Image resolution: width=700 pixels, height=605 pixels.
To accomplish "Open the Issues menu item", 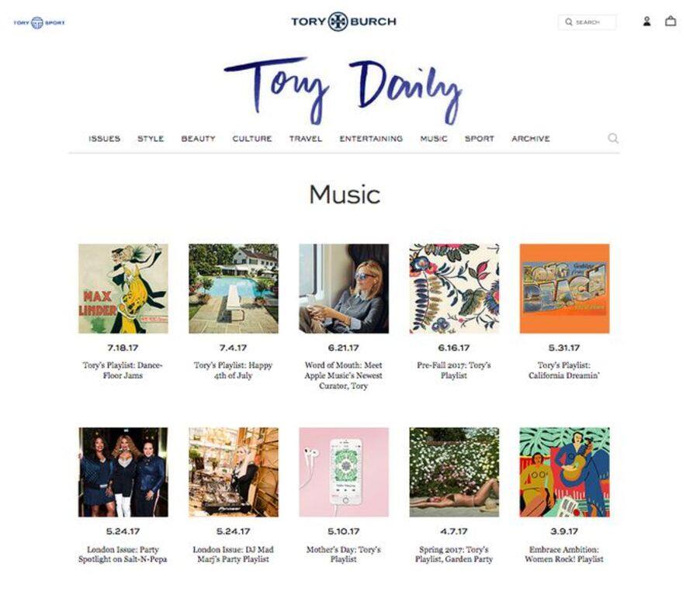I will click(x=105, y=139).
